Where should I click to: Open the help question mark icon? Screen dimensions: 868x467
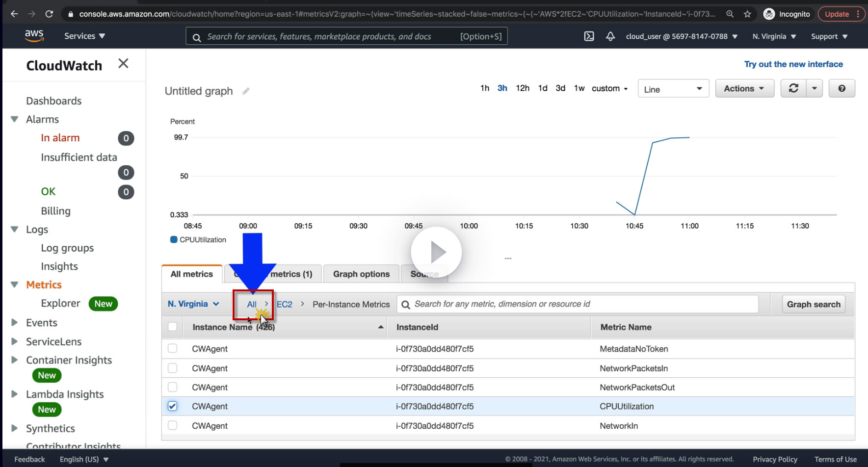tap(842, 88)
